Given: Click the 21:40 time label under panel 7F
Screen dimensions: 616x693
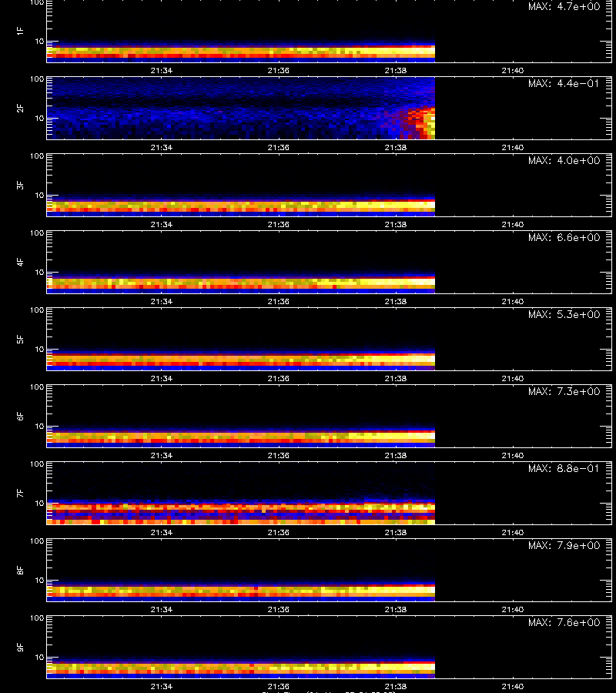Looking at the screenshot, I should tap(513, 532).
